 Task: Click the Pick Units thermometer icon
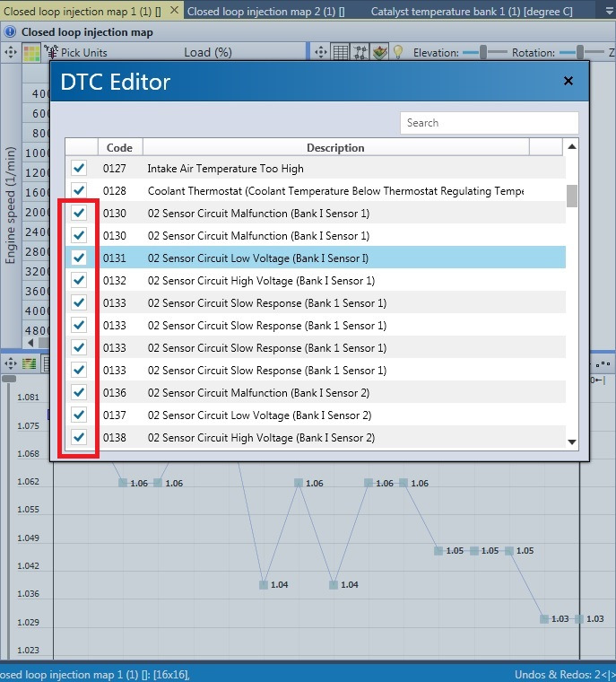(x=51, y=53)
